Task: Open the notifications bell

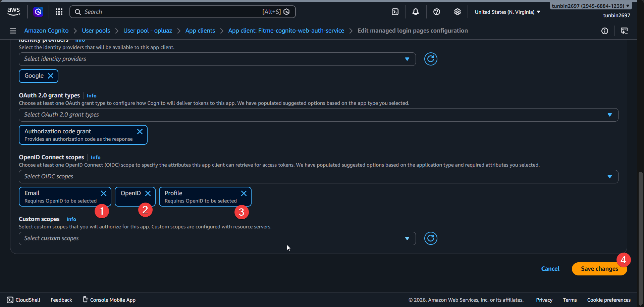Action: pyautogui.click(x=416, y=11)
